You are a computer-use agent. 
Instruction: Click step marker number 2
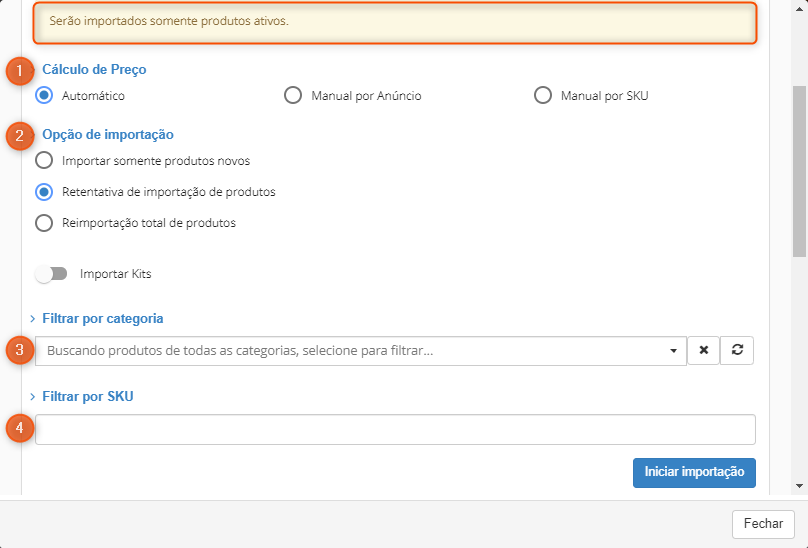pos(20,136)
